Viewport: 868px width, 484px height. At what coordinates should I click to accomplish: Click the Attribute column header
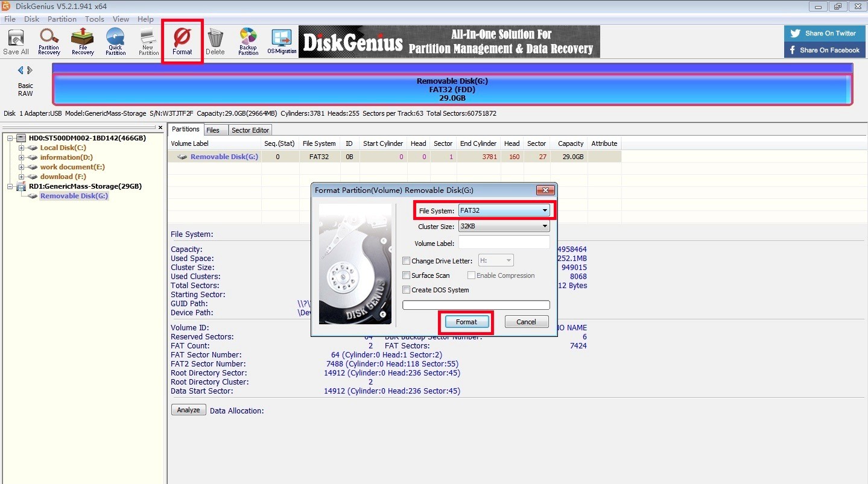click(x=604, y=143)
